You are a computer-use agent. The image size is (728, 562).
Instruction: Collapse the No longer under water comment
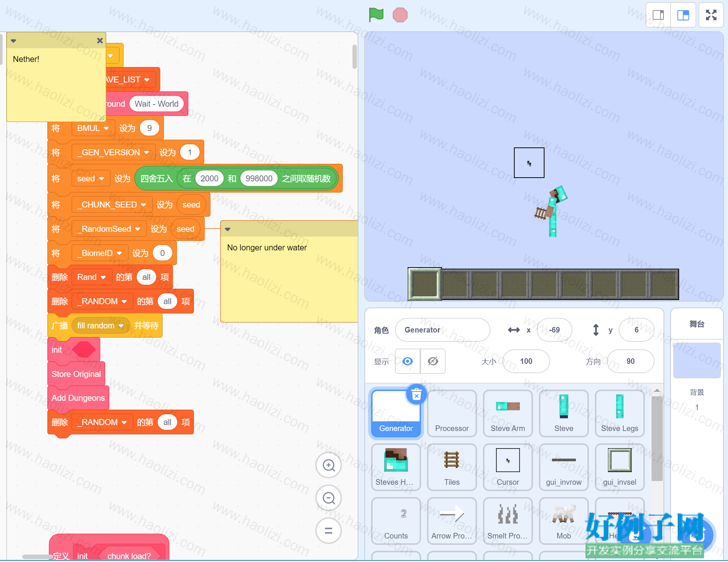[228, 229]
